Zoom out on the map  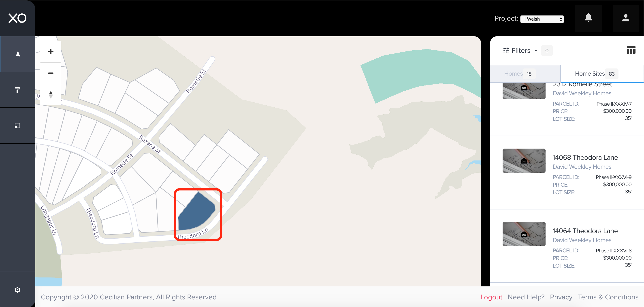51,73
